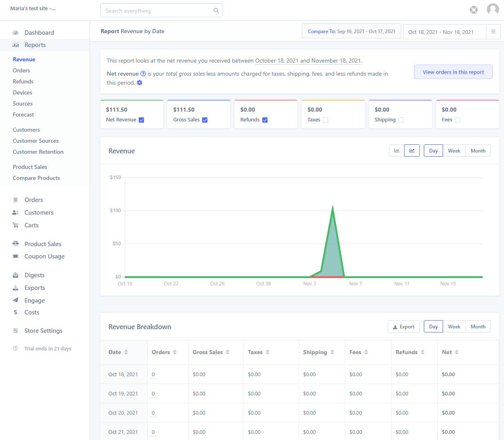Uncheck the Net Revenue checkbox

141,120
